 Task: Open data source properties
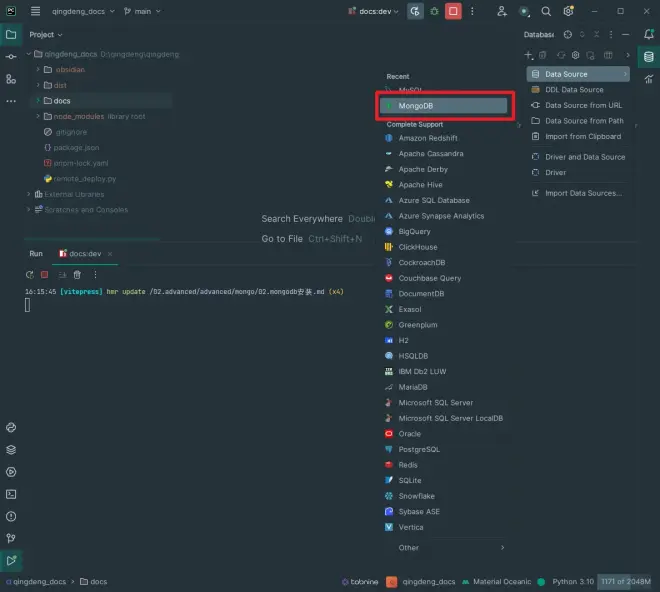tap(575, 55)
